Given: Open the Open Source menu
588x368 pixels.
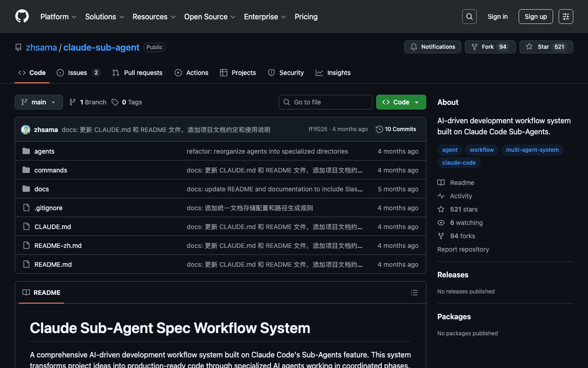Looking at the screenshot, I should [x=209, y=17].
